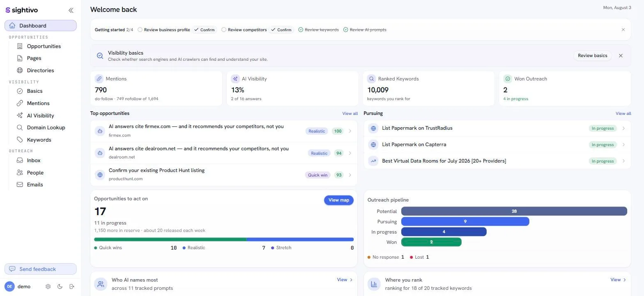Click the Won Outreach checkmark icon

508,79
